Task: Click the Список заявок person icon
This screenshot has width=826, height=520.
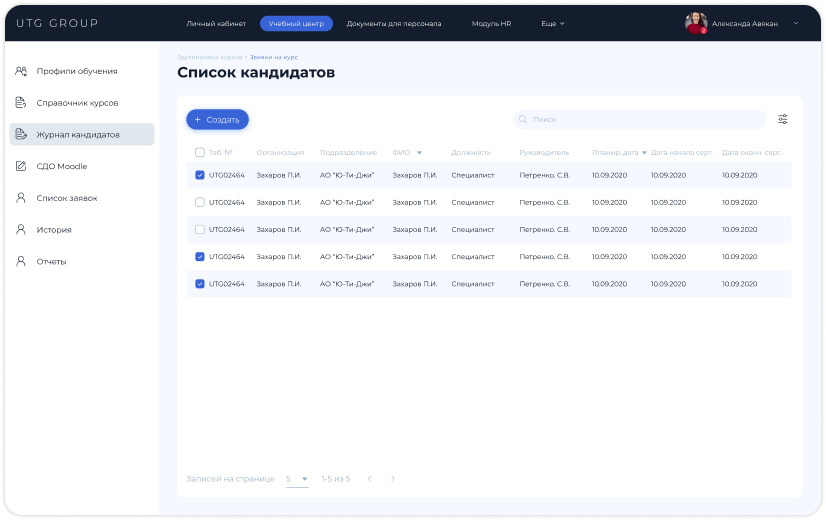Action: [x=21, y=198]
